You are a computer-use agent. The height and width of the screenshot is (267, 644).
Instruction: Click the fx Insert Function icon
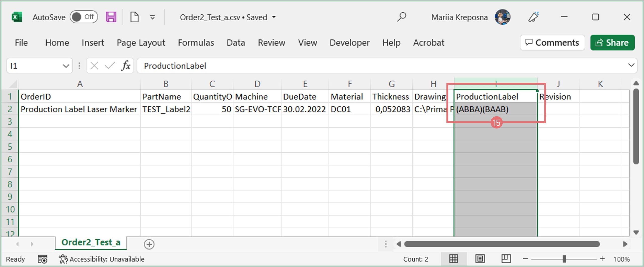click(x=126, y=66)
